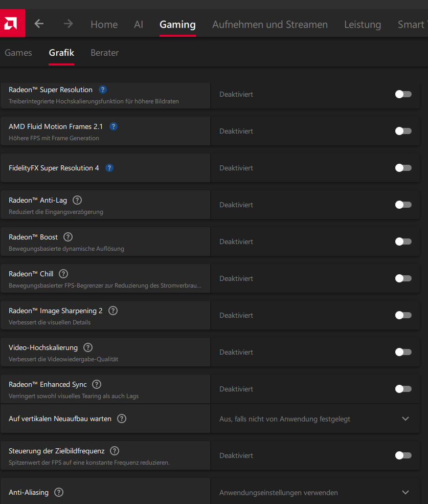Open the Auf vertikalen Neuaufbau warten dropdown
Screen dimensions: 428x504
(315, 419)
